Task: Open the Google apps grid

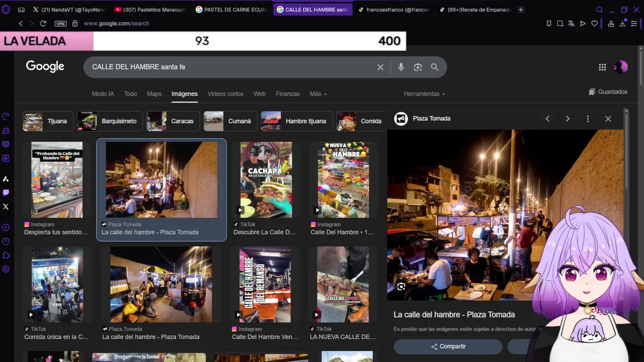Action: coord(602,67)
